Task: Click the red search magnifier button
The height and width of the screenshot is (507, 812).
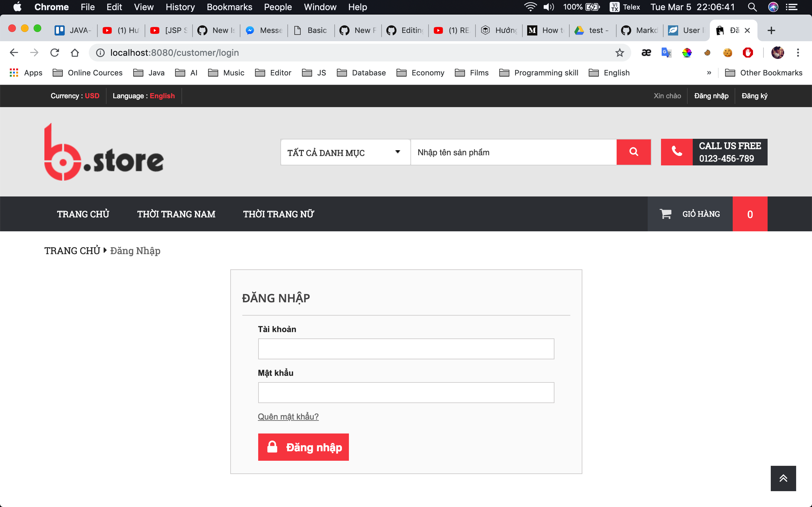Action: pos(633,152)
